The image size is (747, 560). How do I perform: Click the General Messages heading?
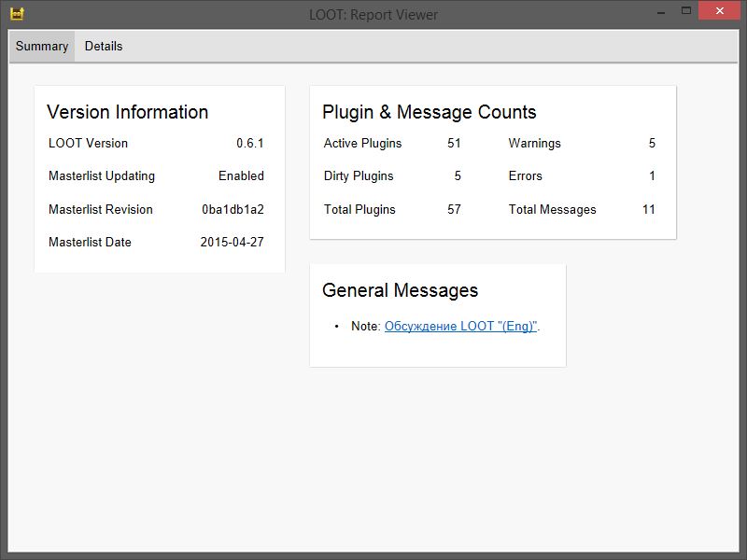[400, 290]
